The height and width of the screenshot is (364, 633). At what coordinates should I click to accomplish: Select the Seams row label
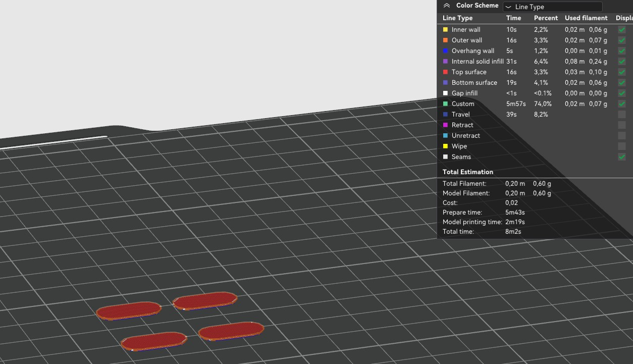click(461, 157)
